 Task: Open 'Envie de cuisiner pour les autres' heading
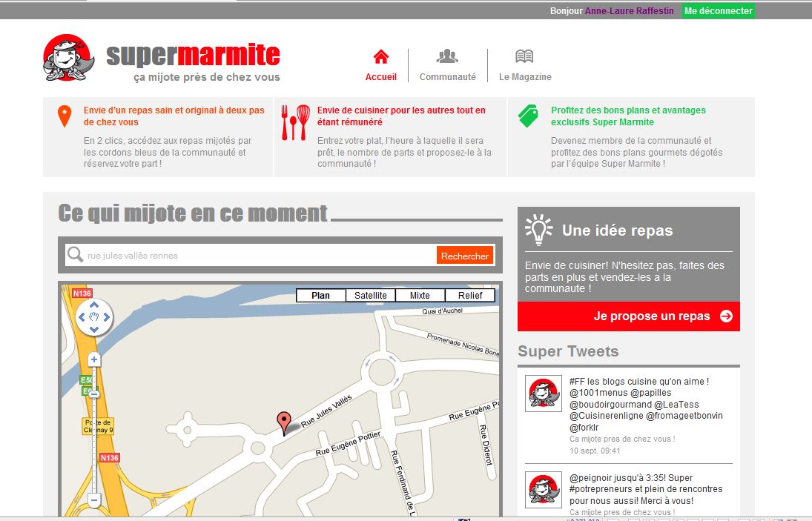point(401,116)
